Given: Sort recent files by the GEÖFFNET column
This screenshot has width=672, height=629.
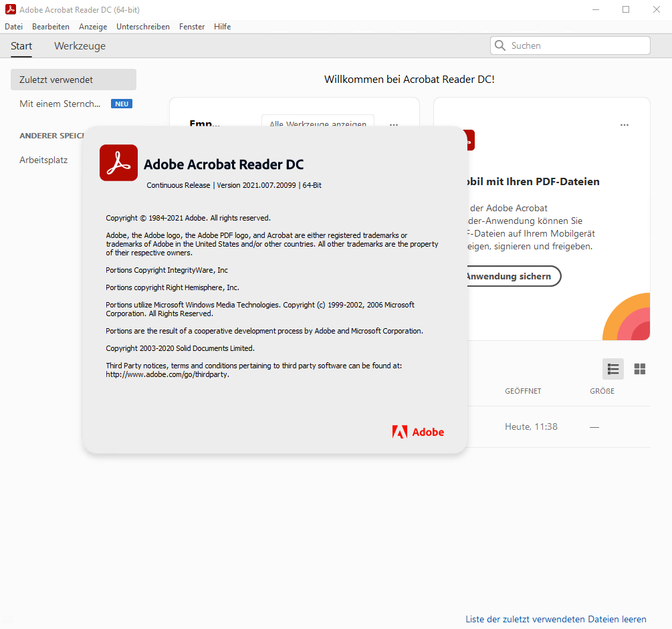Looking at the screenshot, I should (523, 391).
